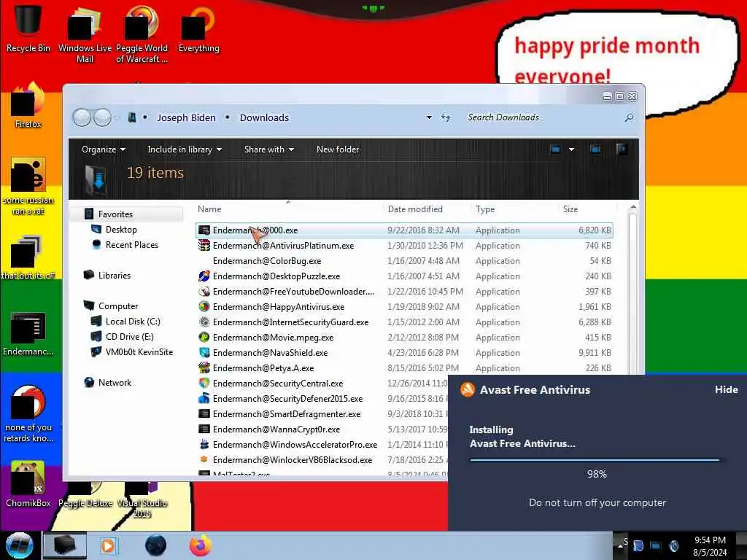
Task: Hide the Avast installer popup
Action: [726, 389]
